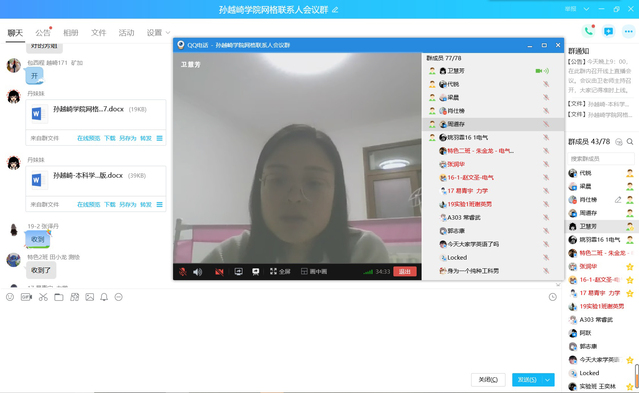
Task: Click the 搜索群成员 search field
Action: point(600,159)
